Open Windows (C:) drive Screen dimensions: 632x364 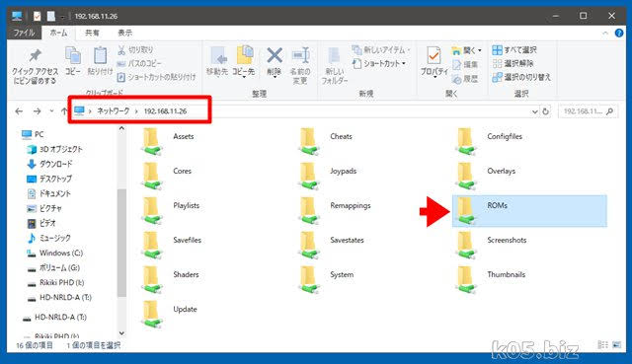pos(55,253)
